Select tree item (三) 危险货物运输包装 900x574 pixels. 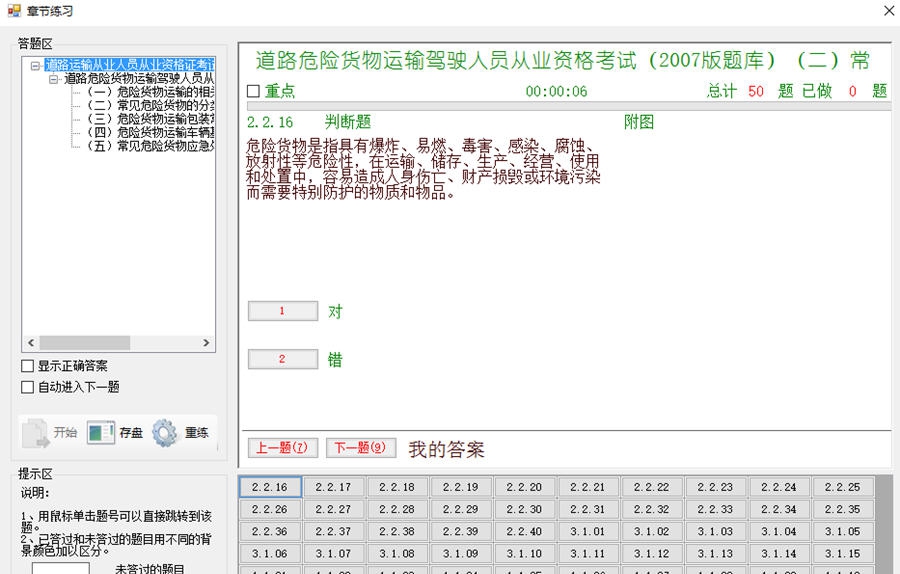click(150, 119)
